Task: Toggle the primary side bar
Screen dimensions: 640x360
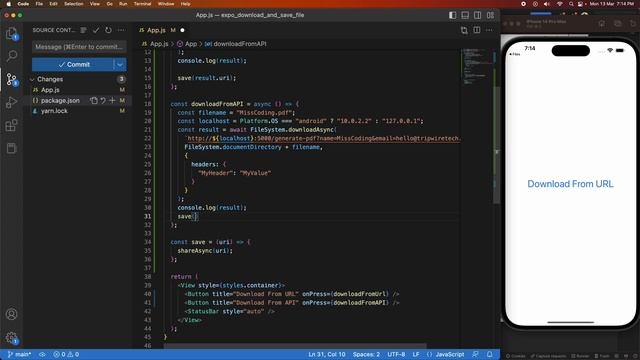Action: point(453,15)
